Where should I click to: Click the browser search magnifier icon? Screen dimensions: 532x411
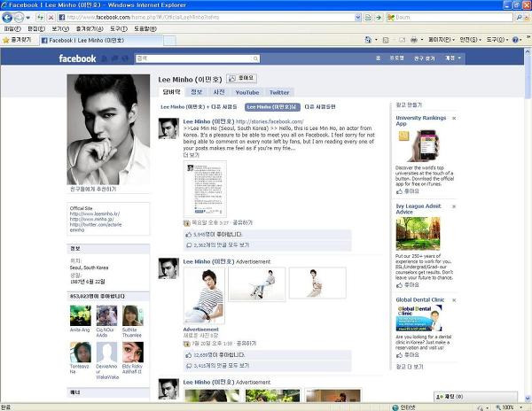(x=519, y=18)
